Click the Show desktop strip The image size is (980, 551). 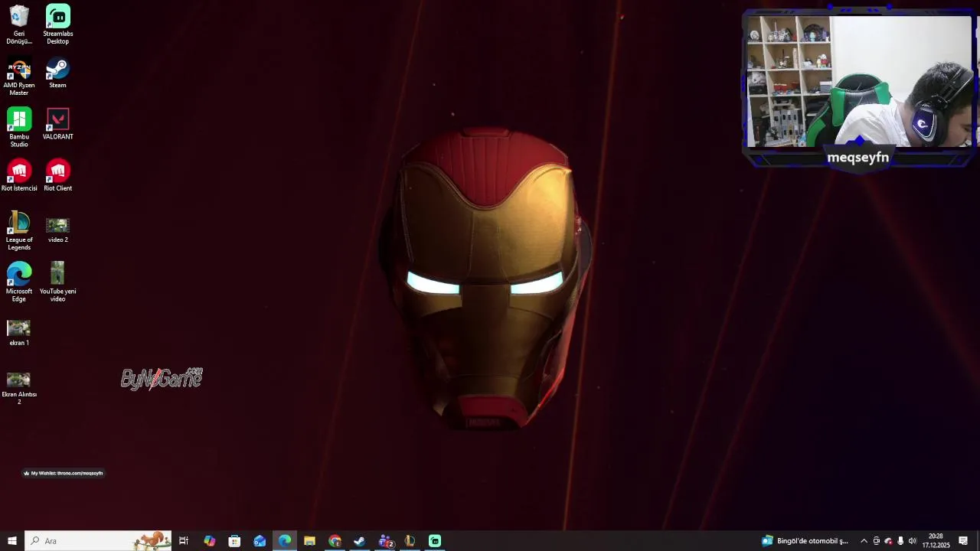pos(978,541)
